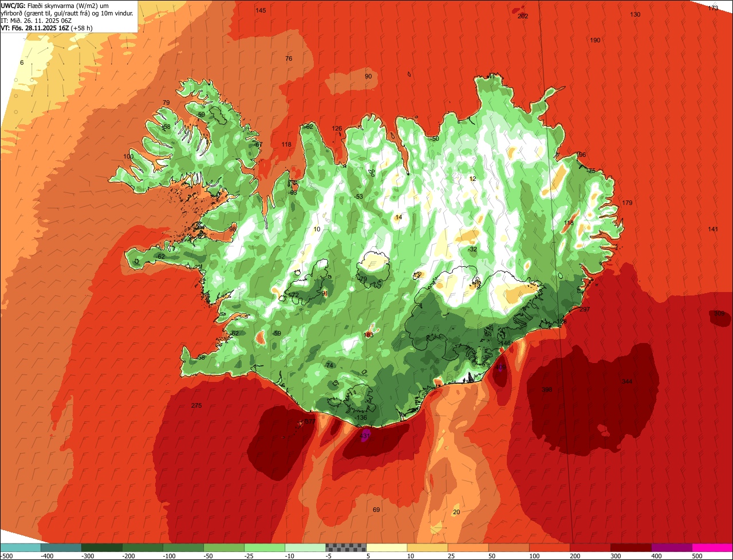Select the pale yellow swatch above 5
This screenshot has width=733, height=560.
pyautogui.click(x=387, y=547)
